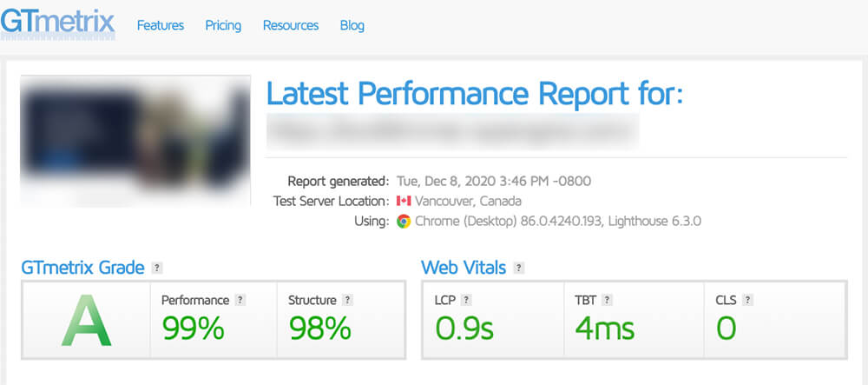Open the Pricing menu item
868x385 pixels.
pos(223,25)
